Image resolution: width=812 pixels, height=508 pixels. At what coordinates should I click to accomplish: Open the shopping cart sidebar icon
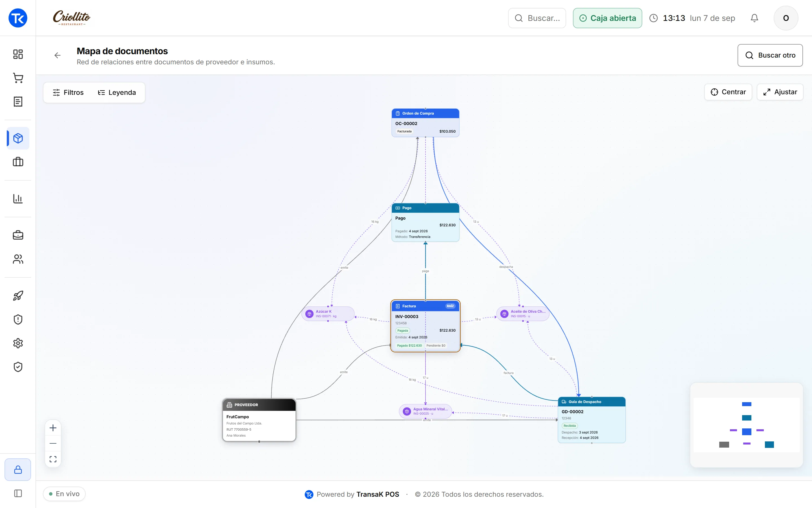click(x=18, y=78)
